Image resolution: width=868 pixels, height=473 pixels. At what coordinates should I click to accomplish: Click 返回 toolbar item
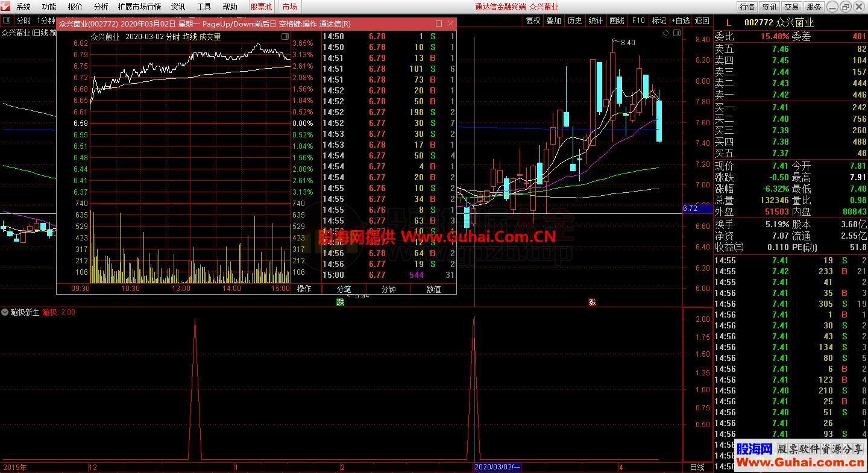coord(702,20)
